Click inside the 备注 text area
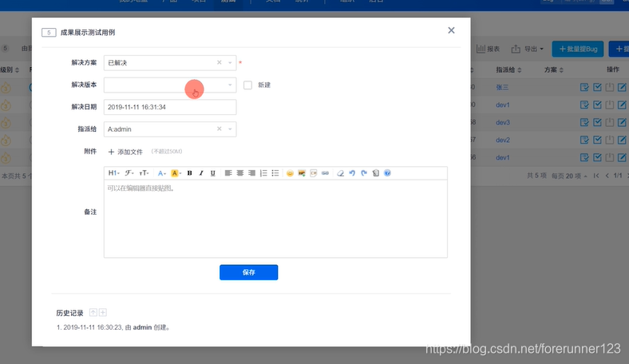 (x=275, y=218)
